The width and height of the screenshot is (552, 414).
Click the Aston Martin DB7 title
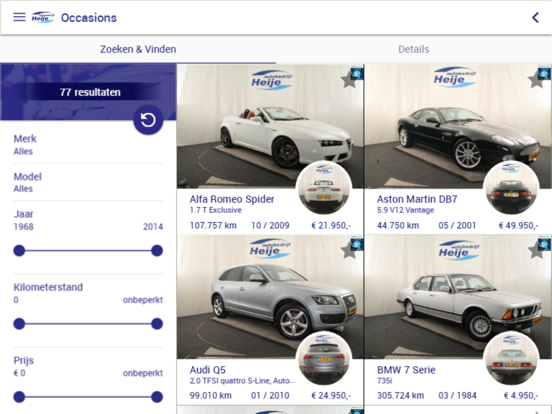click(x=417, y=199)
